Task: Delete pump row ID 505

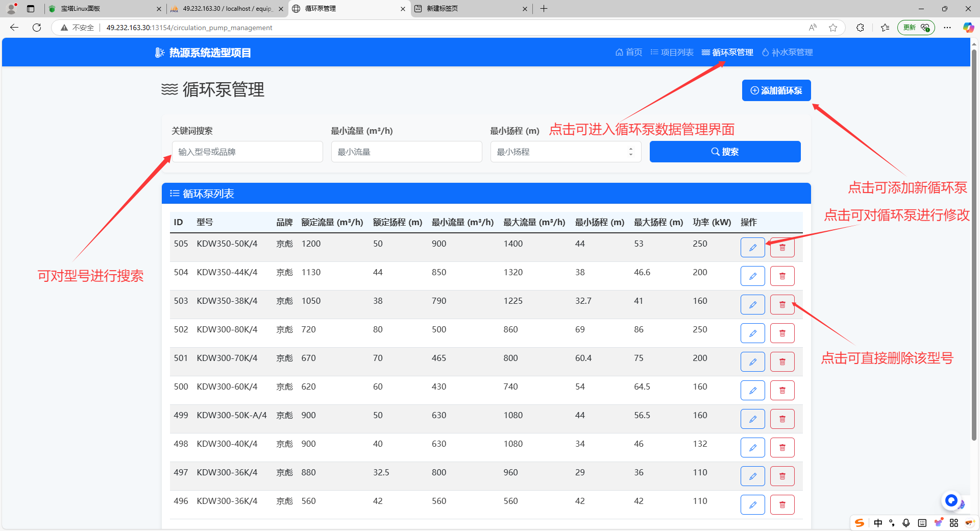Action: point(782,248)
